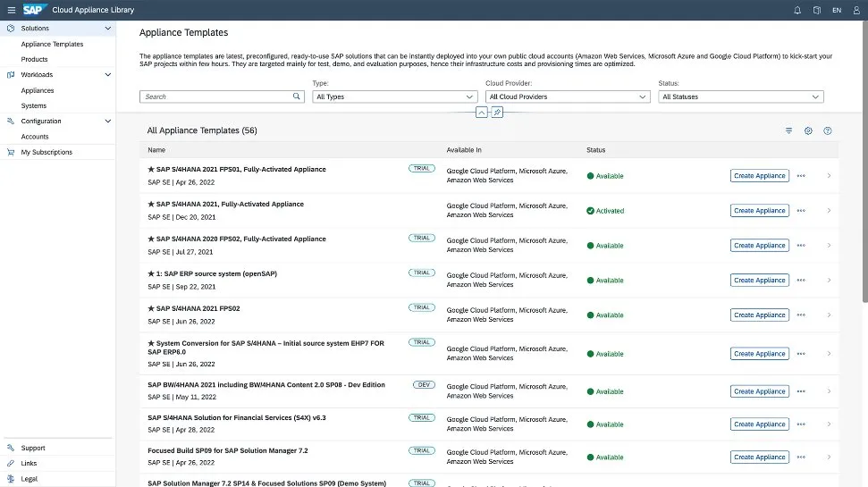
Task: Expand the Status filter dropdown
Action: click(x=740, y=97)
